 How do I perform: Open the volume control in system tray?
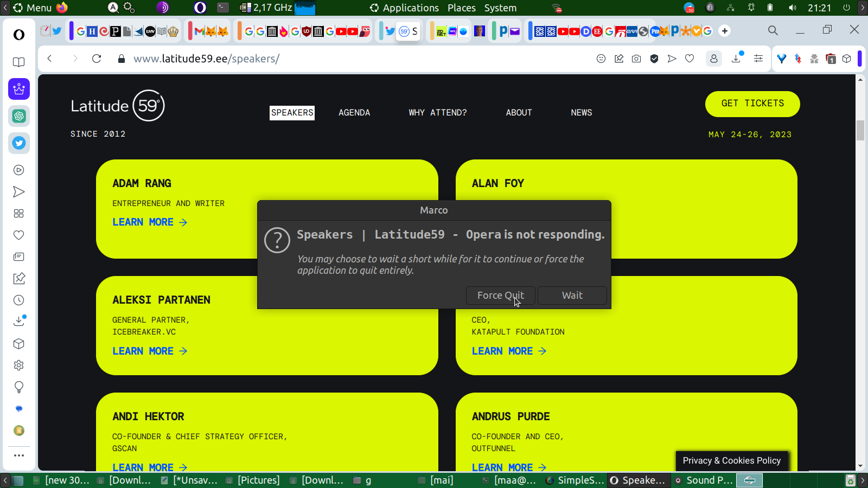793,8
